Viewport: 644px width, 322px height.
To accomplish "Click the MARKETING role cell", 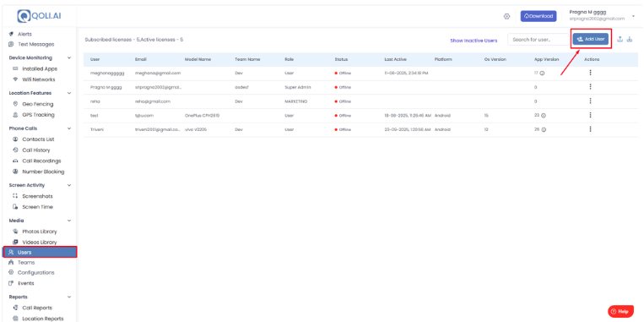I will tap(295, 101).
